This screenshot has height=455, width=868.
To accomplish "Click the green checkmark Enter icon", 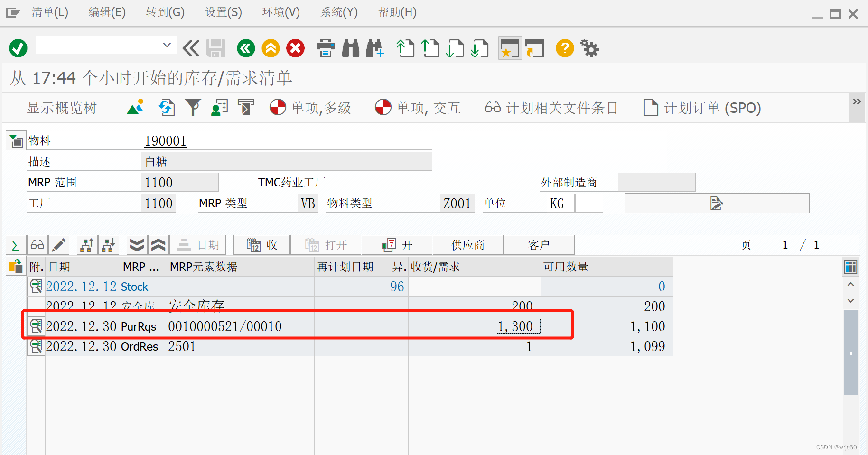I will [x=19, y=48].
